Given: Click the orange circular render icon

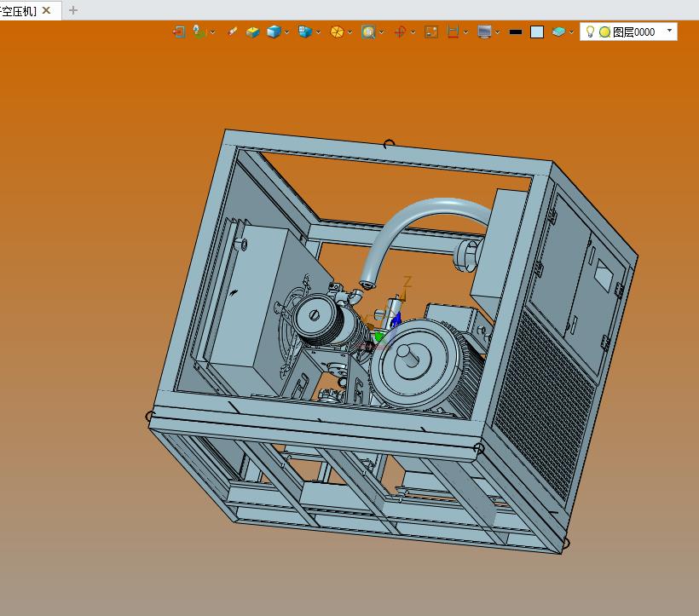Looking at the screenshot, I should click(x=337, y=32).
